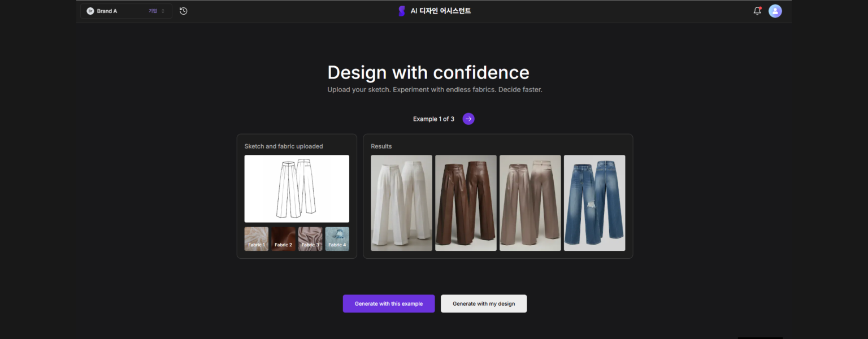868x339 pixels.
Task: Click Generate with this example
Action: coord(388,303)
